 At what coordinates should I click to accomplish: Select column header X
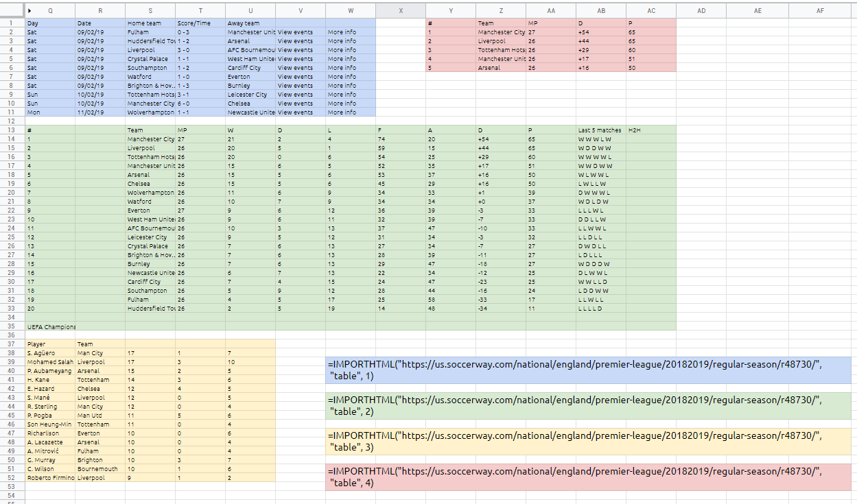[x=401, y=11]
